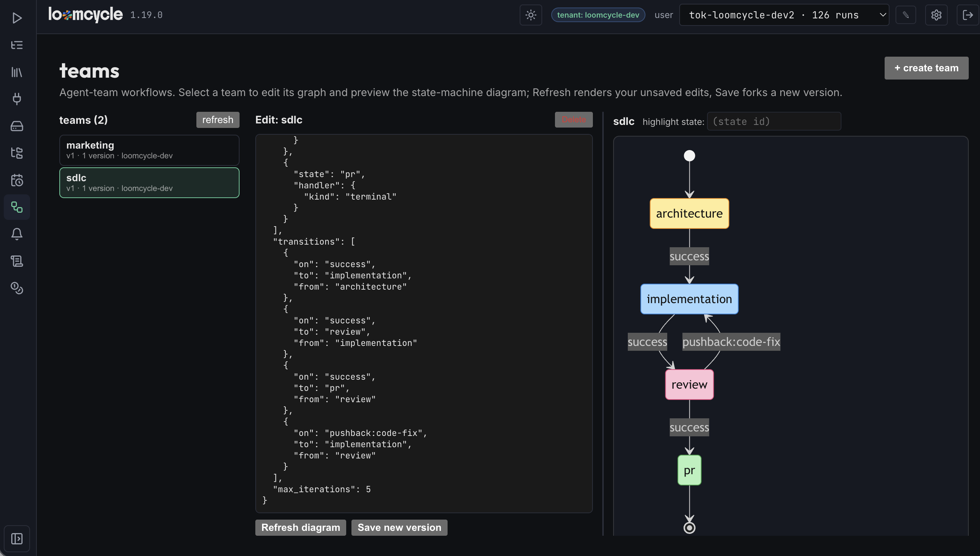Open the scroll logs sidebar icon
This screenshot has height=556, width=980.
[17, 261]
